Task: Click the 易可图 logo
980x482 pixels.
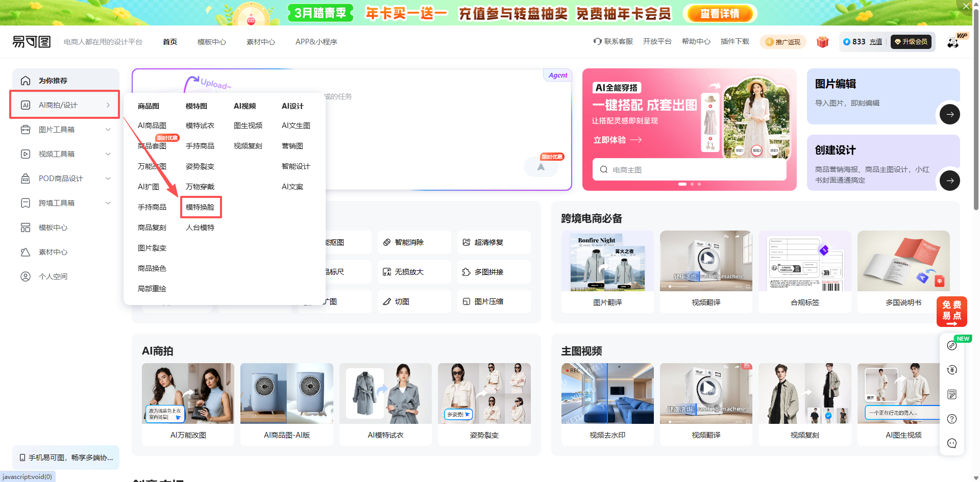Action: [32, 42]
